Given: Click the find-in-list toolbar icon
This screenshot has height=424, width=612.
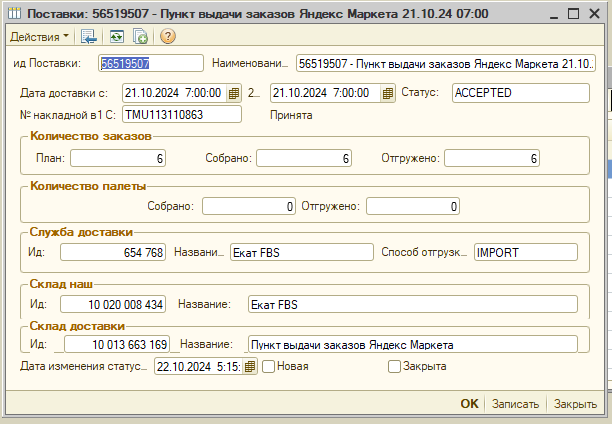Looking at the screenshot, I should (89, 37).
